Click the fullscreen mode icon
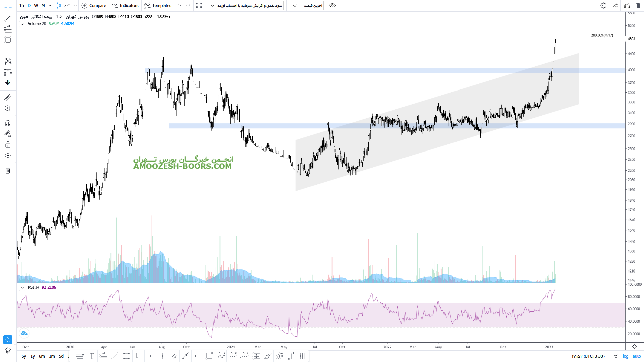This screenshot has width=644, height=362. pos(199,6)
